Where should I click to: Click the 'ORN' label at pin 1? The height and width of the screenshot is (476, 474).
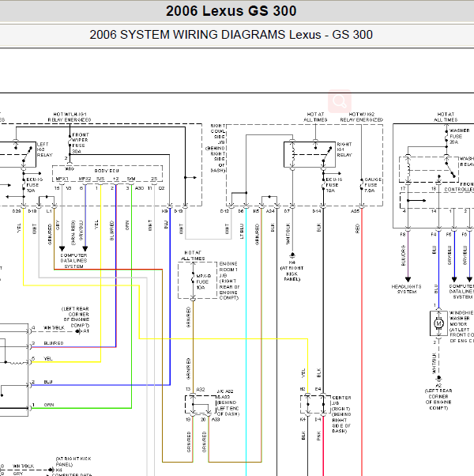(x=49, y=405)
